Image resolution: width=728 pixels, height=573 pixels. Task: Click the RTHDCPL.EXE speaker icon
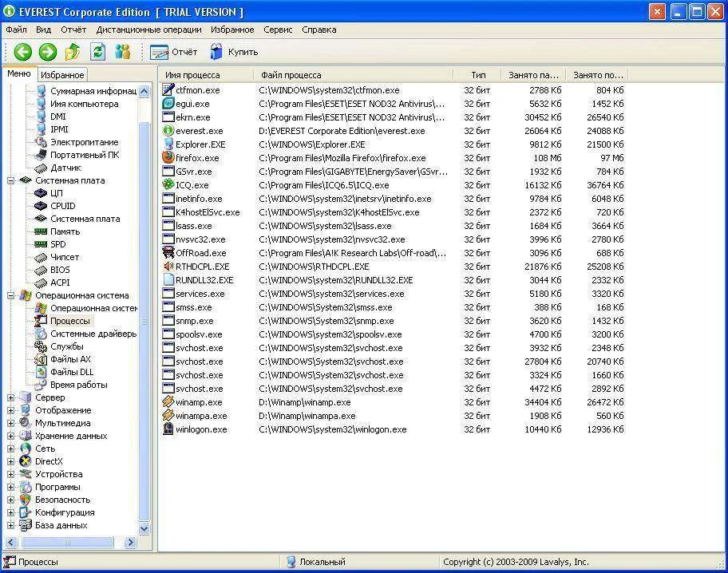(x=168, y=266)
